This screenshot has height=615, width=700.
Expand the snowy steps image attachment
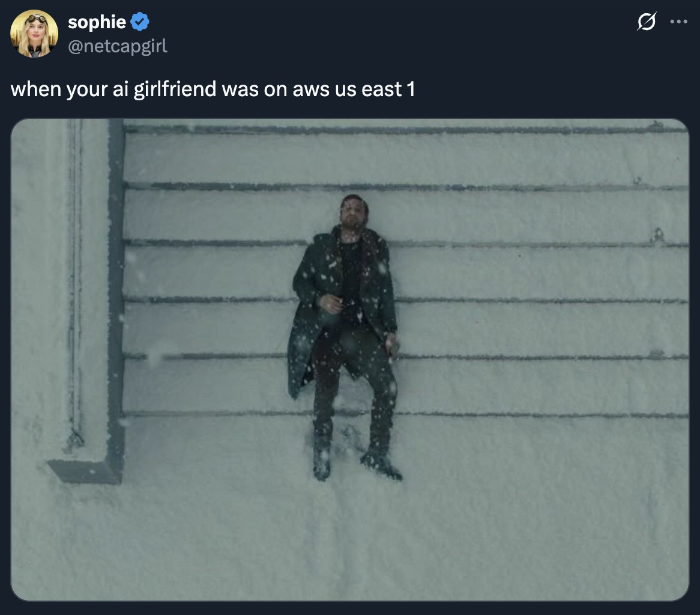point(349,360)
